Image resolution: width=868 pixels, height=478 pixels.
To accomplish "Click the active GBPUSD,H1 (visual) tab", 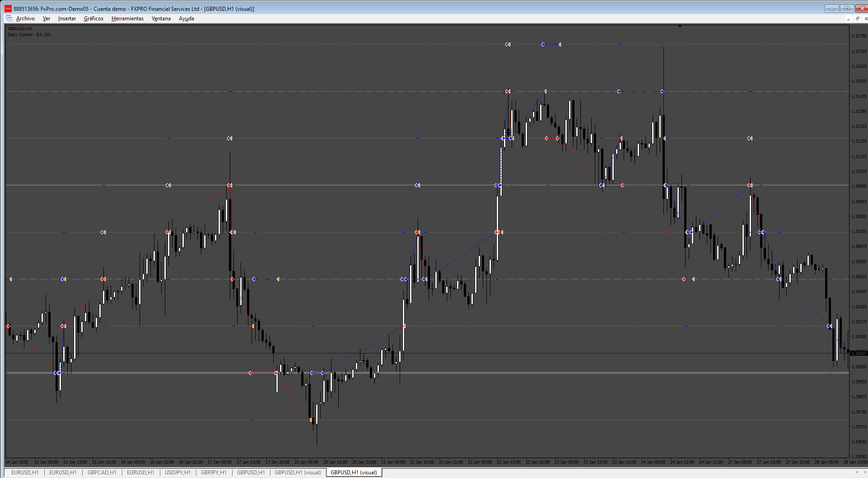I will pos(354,473).
